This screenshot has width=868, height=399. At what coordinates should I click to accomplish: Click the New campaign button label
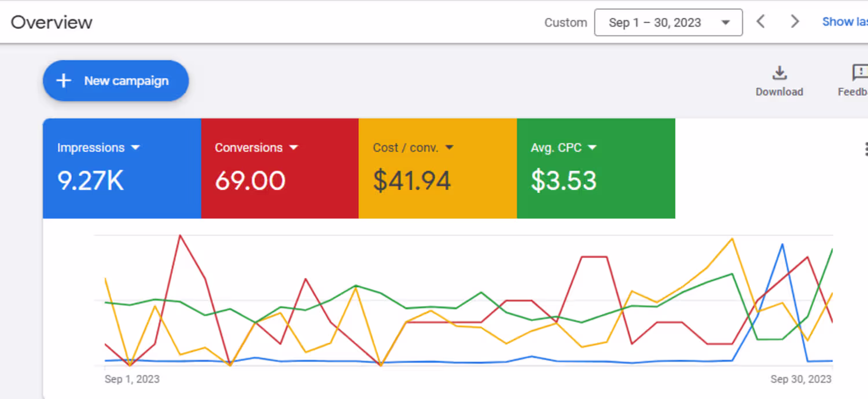click(126, 81)
